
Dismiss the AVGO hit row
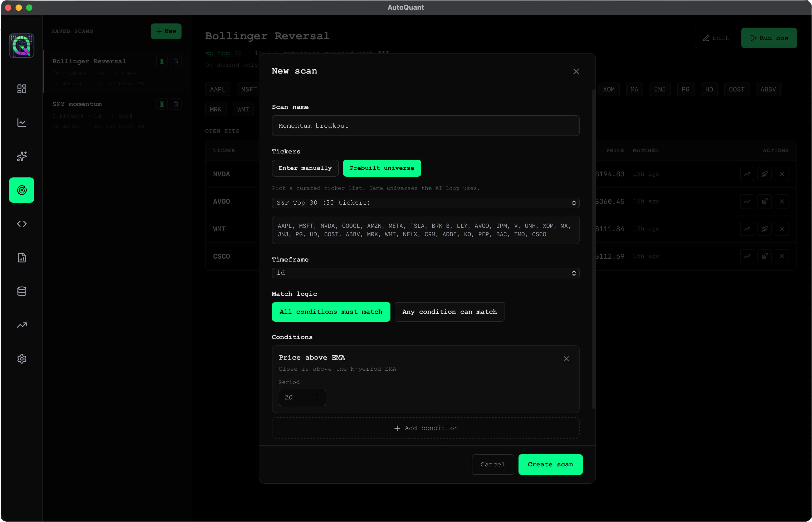tap(782, 202)
